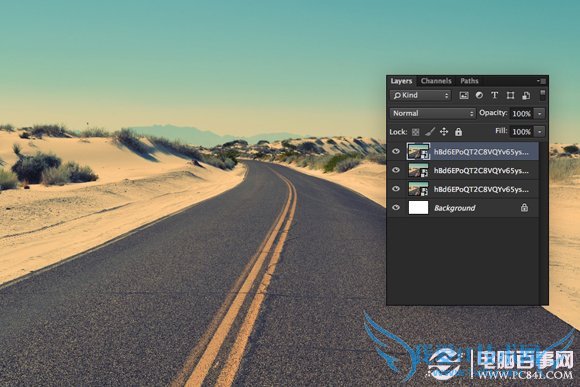This screenshot has width=580, height=387.
Task: Open the Fill slider dropdown arrow
Action: [540, 132]
